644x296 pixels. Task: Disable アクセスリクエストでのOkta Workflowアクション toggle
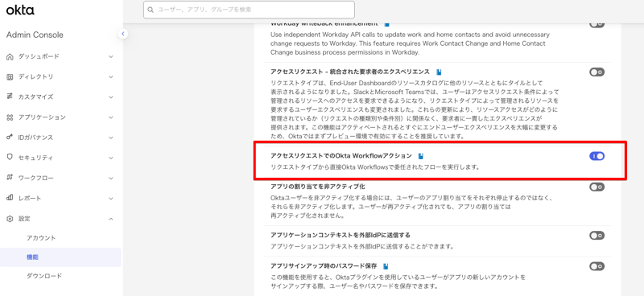click(x=597, y=156)
